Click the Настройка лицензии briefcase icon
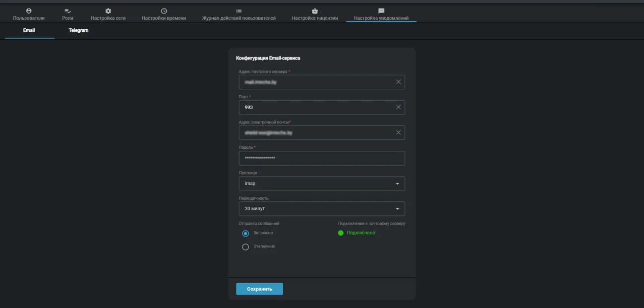This screenshot has width=644, height=308. tap(315, 11)
